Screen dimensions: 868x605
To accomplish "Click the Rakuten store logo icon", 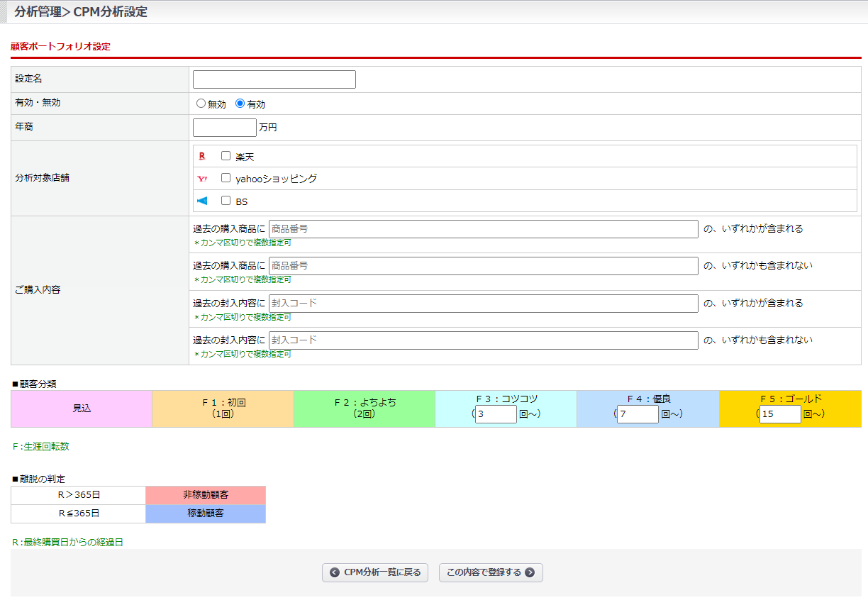I will (202, 156).
